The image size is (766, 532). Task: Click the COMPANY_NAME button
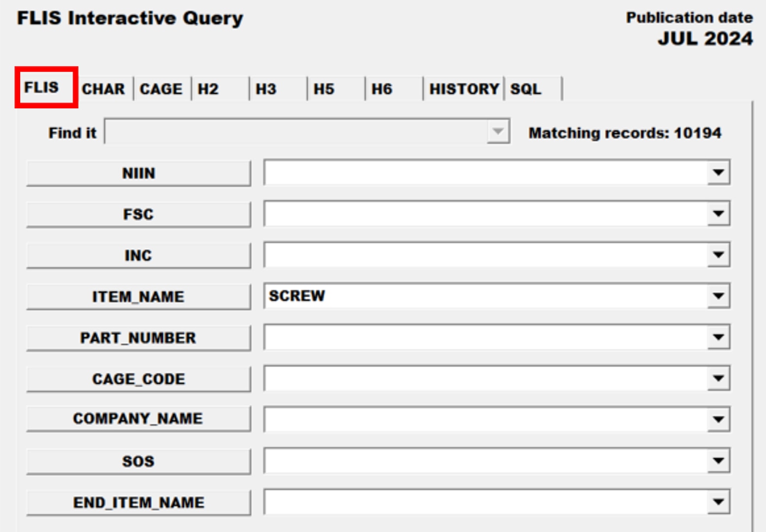(138, 419)
